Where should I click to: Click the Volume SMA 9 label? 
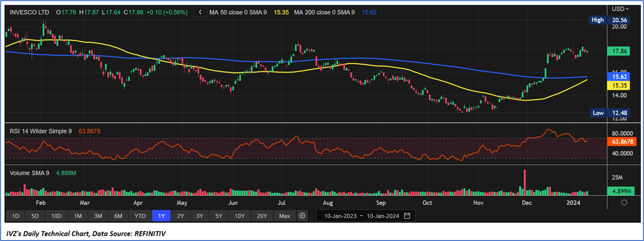coord(29,173)
